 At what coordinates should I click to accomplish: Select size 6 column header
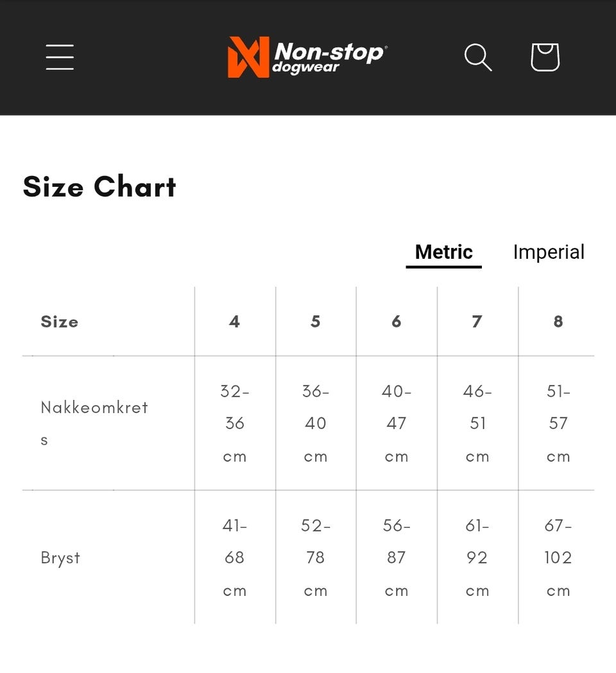pyautogui.click(x=397, y=322)
